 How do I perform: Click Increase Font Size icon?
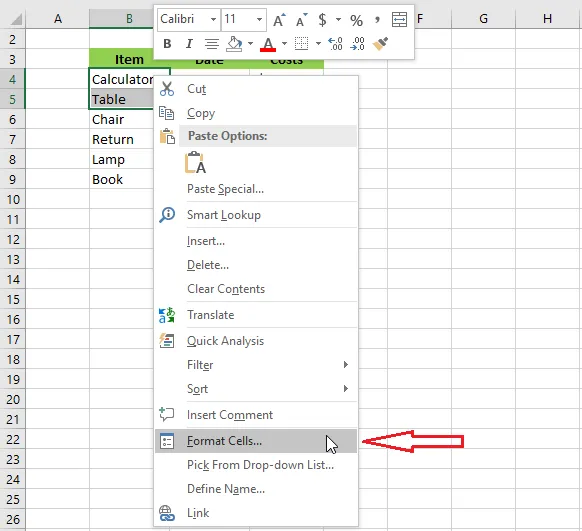pos(279,20)
